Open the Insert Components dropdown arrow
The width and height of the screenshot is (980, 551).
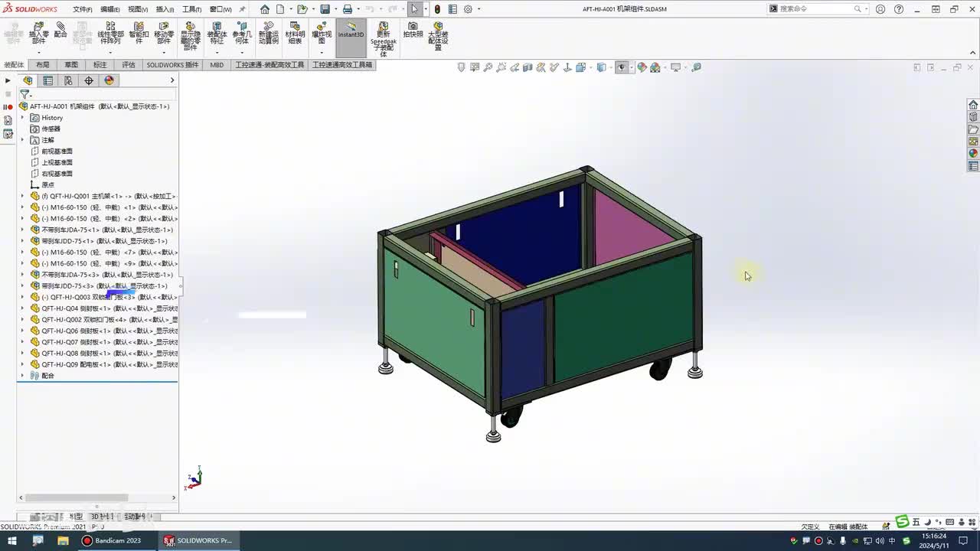tap(39, 52)
